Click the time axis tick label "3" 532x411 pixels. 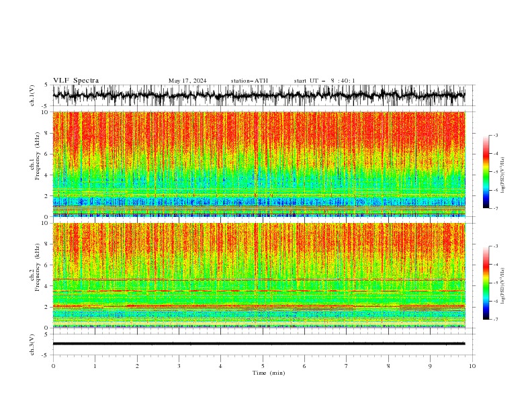click(x=179, y=366)
